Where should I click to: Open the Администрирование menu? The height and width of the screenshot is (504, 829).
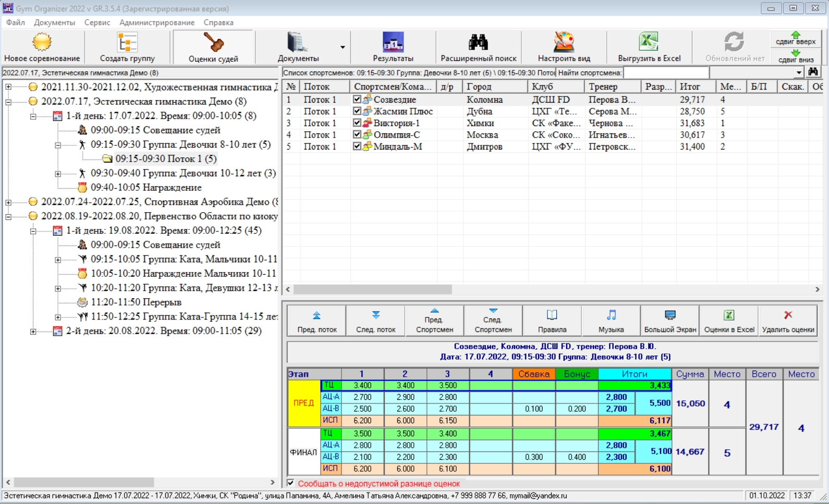156,22
